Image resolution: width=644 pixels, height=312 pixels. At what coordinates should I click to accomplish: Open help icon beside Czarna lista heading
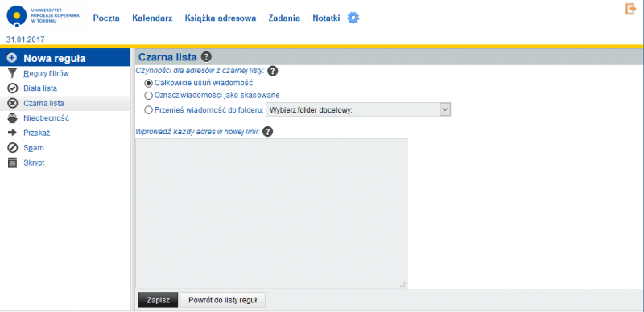click(x=207, y=56)
